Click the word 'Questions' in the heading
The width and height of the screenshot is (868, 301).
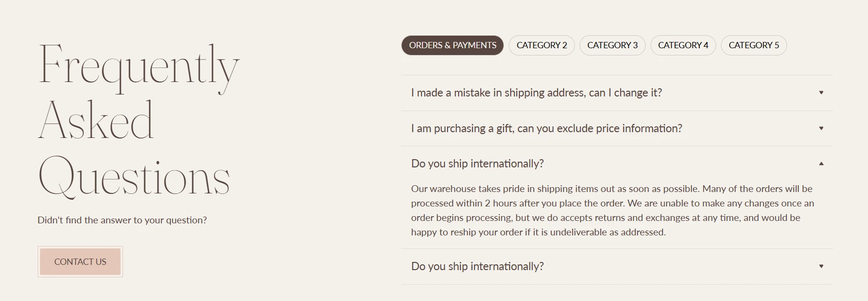pos(134,178)
